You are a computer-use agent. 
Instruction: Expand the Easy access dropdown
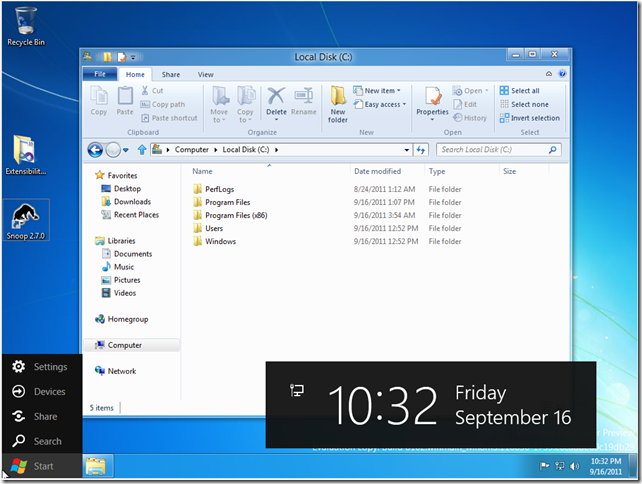384,104
